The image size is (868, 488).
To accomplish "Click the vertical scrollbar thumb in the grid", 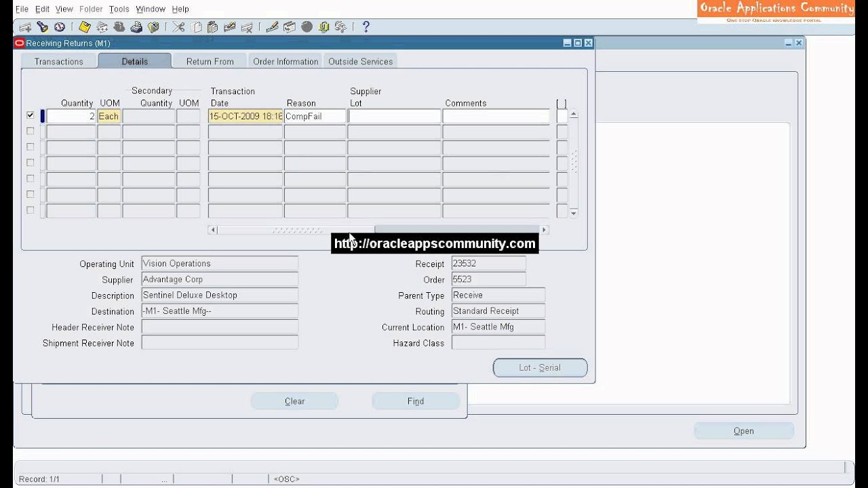I will (574, 161).
